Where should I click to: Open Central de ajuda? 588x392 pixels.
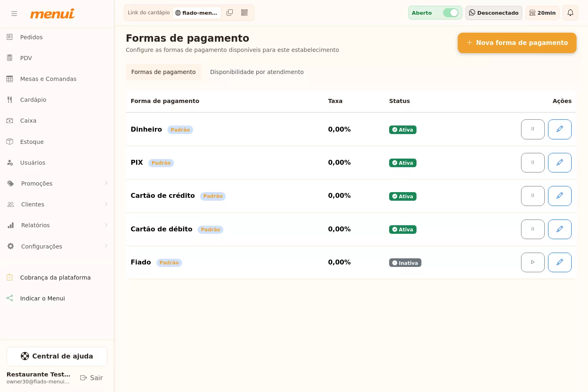(57, 356)
